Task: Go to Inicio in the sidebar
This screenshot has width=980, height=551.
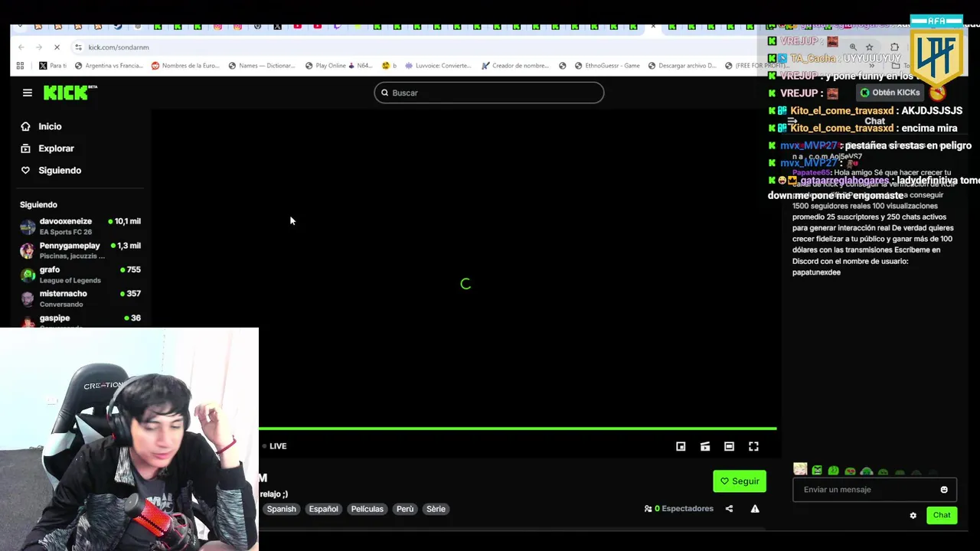Action: point(41,126)
